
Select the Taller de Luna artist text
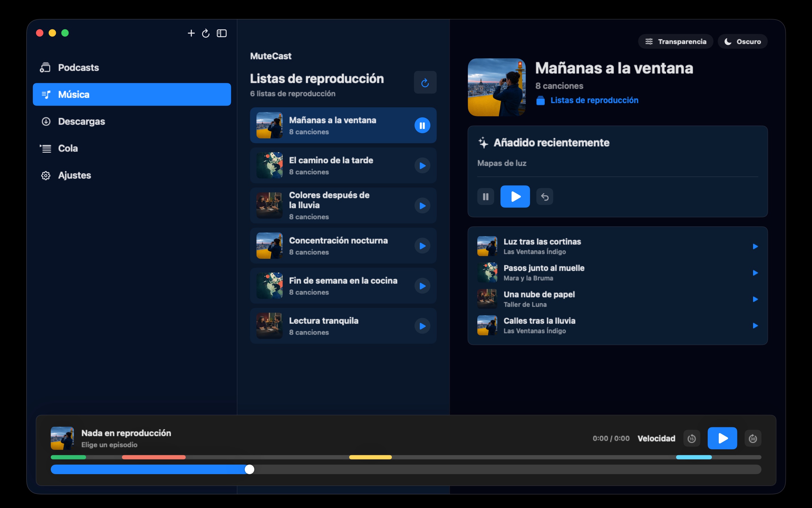click(525, 305)
